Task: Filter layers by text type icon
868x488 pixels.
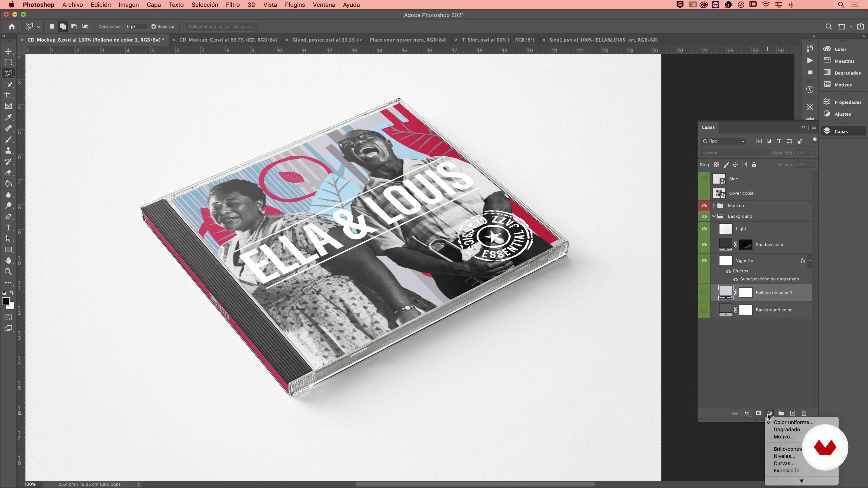Action: point(779,141)
